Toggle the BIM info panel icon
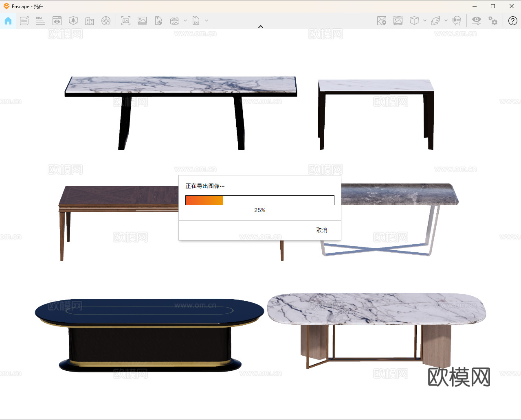The width and height of the screenshot is (521, 420). coord(40,21)
